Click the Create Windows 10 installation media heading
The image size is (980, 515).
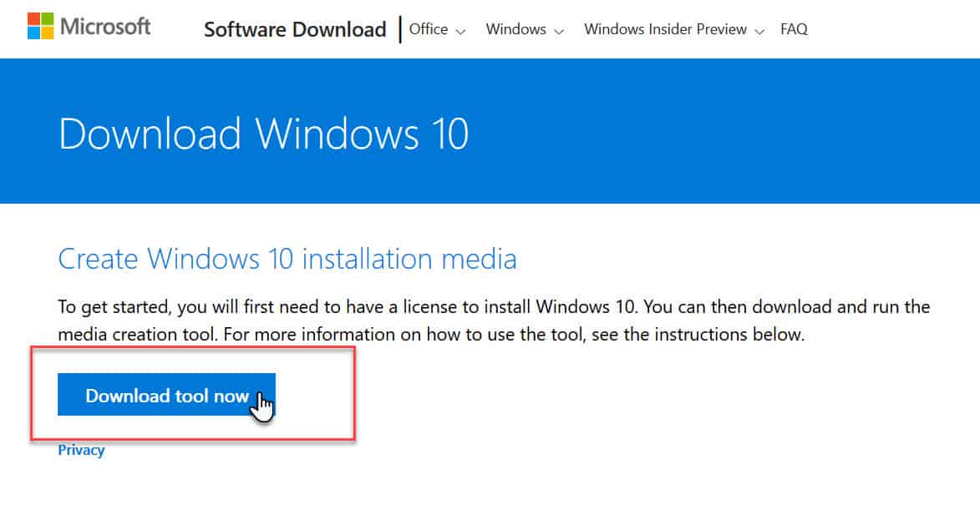click(287, 259)
